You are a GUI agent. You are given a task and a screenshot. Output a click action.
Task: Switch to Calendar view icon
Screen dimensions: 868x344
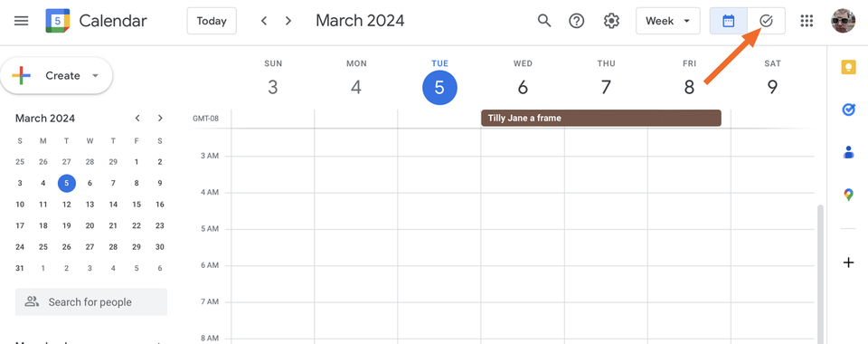tap(729, 21)
